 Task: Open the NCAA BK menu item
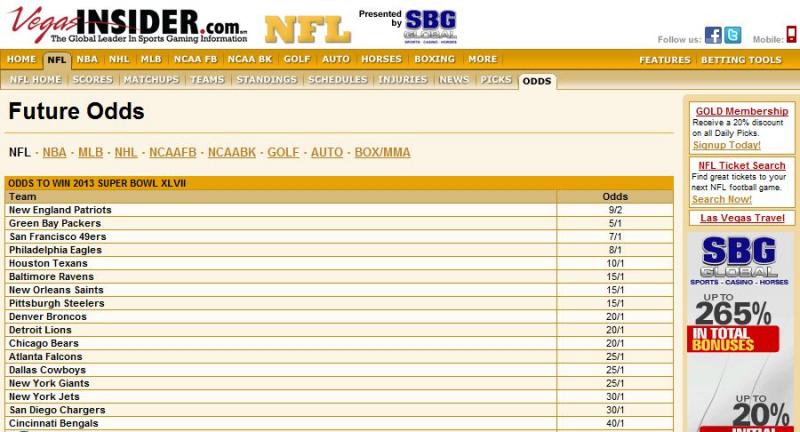tap(249, 59)
